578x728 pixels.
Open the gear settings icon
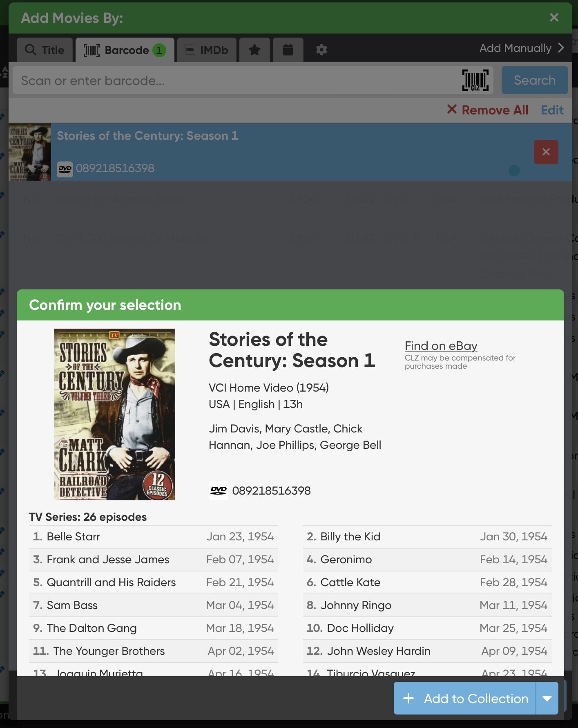pos(321,50)
